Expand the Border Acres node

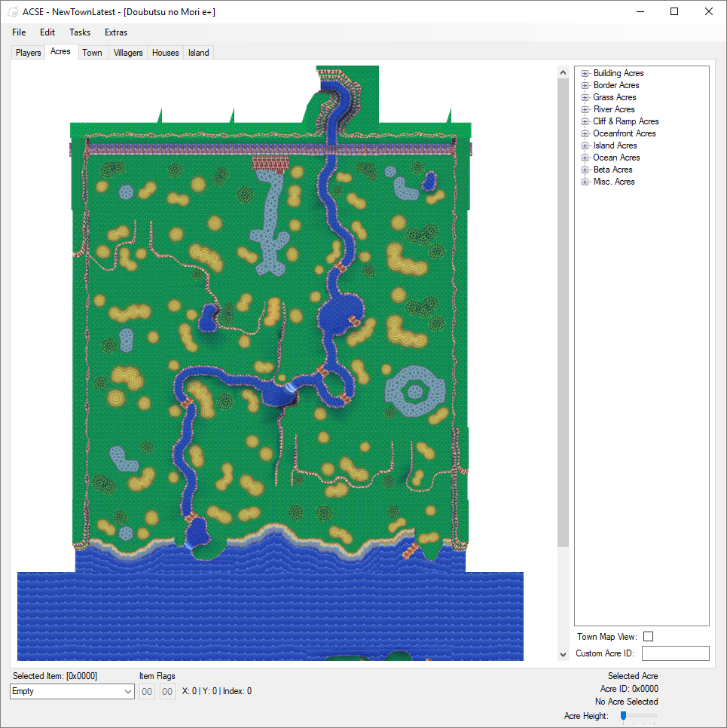point(585,85)
